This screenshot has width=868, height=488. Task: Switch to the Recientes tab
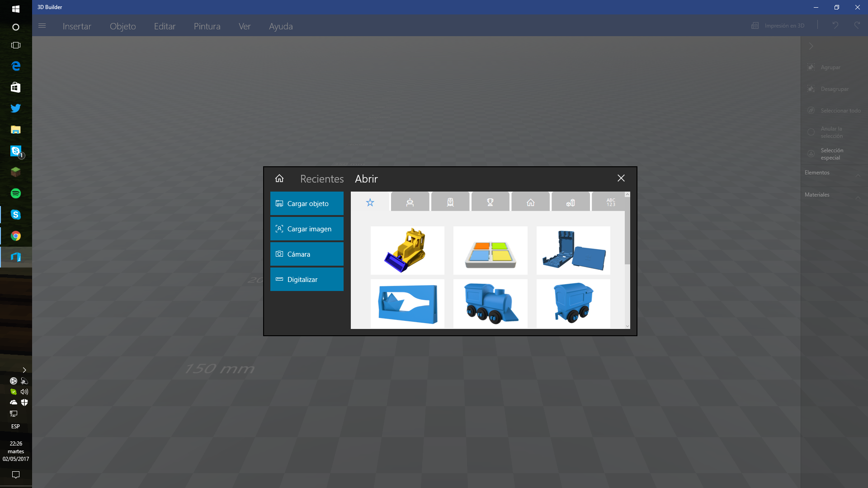[x=321, y=179]
